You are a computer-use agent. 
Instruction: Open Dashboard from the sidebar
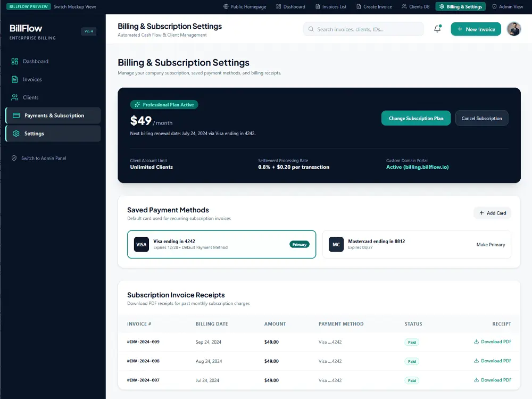pos(53,61)
